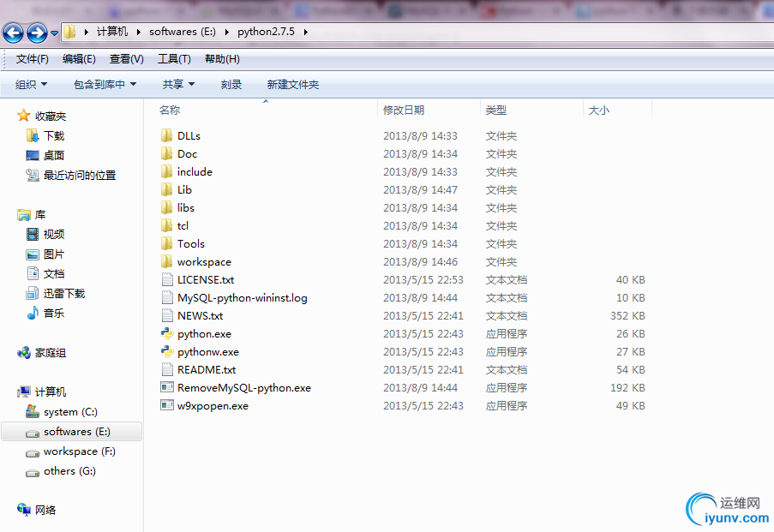Expand the arrow after python2.7.5 breadcrumb
This screenshot has height=532, width=774.
(x=305, y=32)
